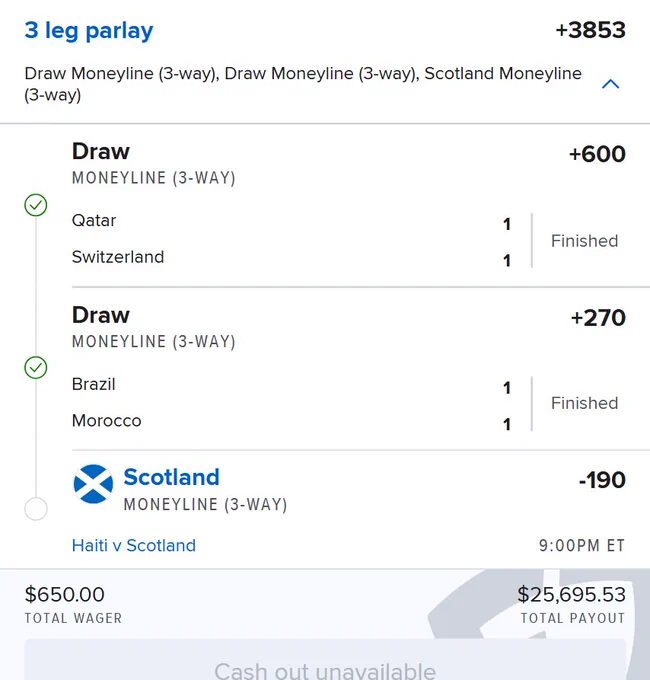Click the +270 draw odds
Image resolution: width=650 pixels, height=680 pixels.
(x=598, y=318)
